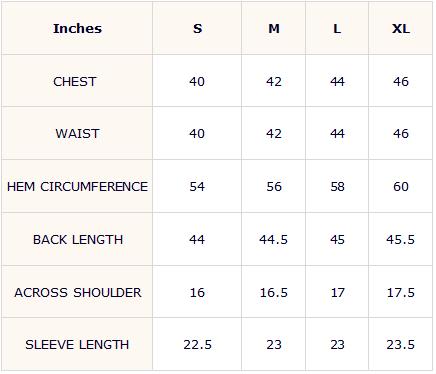Click the WAIST row label
Viewport: 436px width, 374px height.
(77, 134)
